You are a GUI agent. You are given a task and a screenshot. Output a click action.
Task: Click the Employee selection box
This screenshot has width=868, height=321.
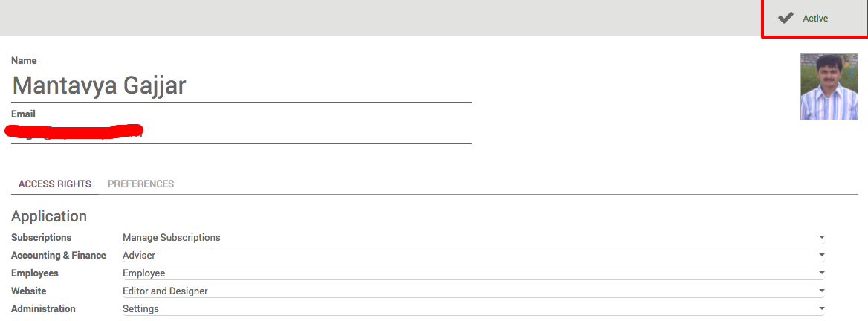click(x=473, y=273)
